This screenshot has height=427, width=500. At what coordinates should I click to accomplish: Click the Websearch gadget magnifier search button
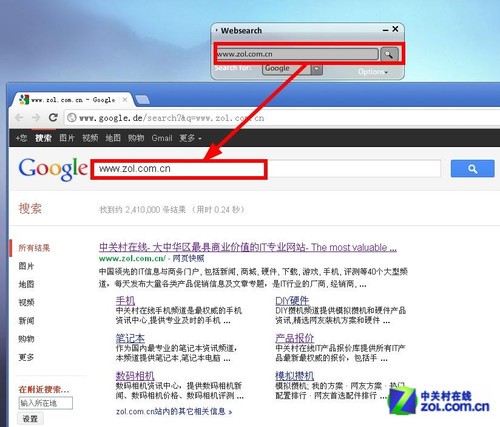coord(389,54)
